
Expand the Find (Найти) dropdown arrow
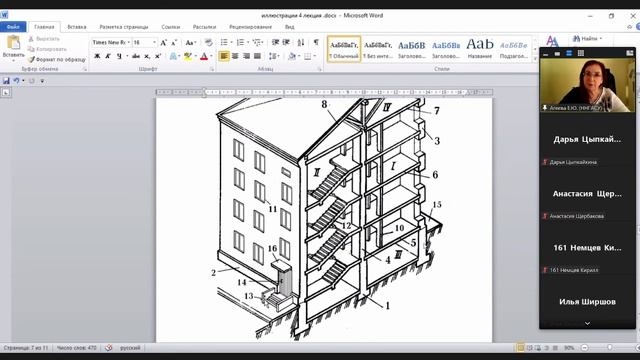(601, 39)
